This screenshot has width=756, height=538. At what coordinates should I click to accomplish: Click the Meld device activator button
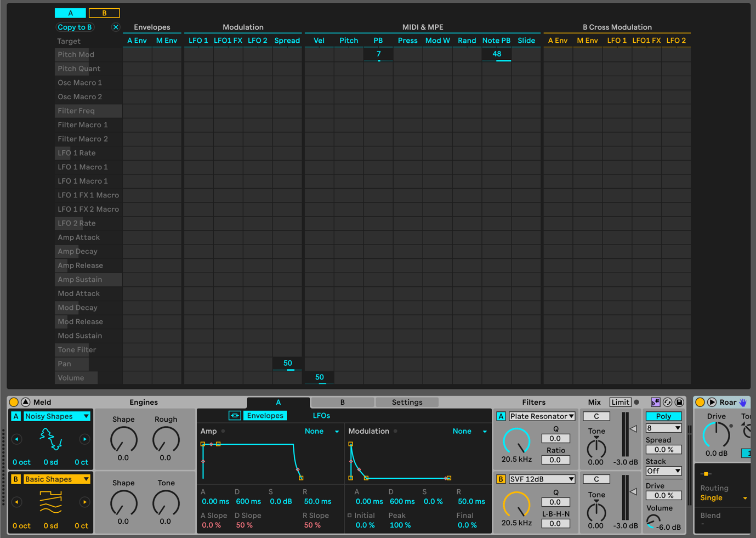(x=14, y=402)
